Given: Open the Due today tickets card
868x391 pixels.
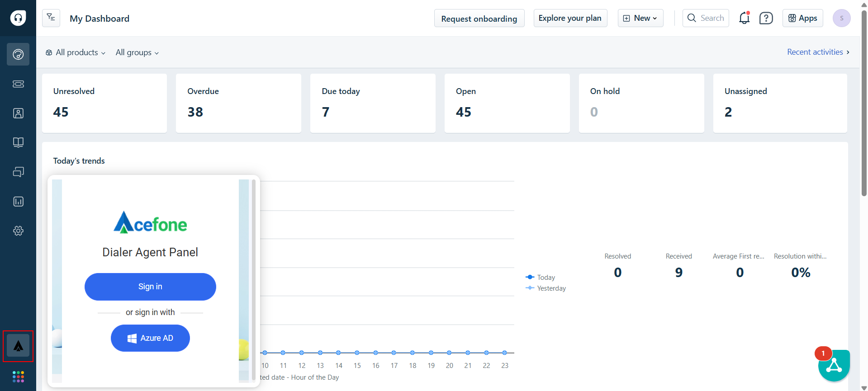Looking at the screenshot, I should [x=373, y=103].
